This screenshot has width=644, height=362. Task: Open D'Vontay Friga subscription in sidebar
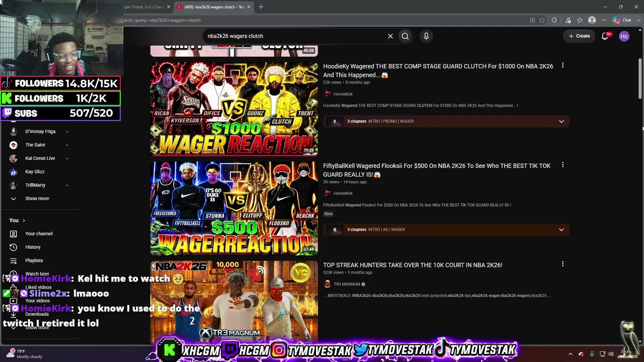(x=40, y=131)
